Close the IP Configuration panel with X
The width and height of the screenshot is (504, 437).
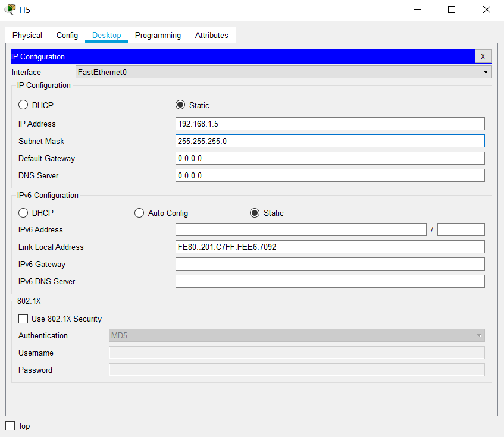[483, 56]
